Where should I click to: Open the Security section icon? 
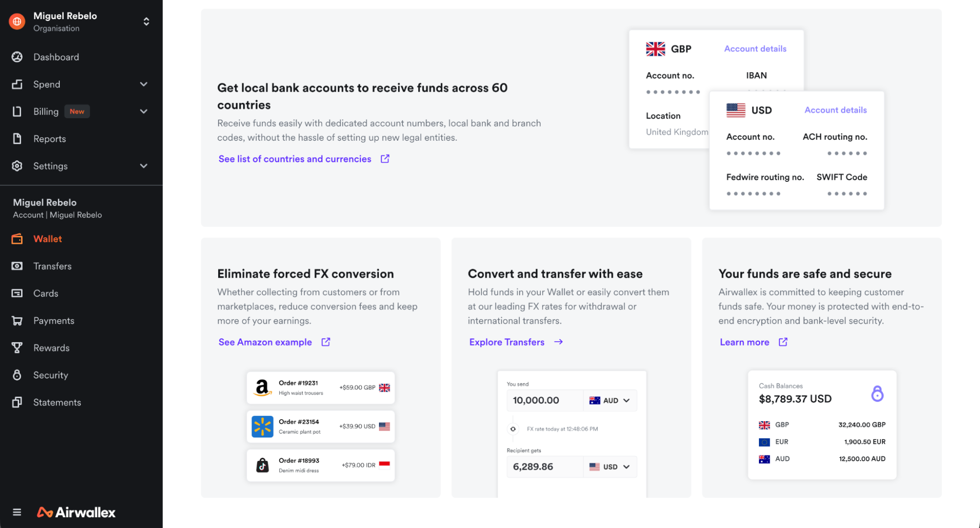coord(17,375)
